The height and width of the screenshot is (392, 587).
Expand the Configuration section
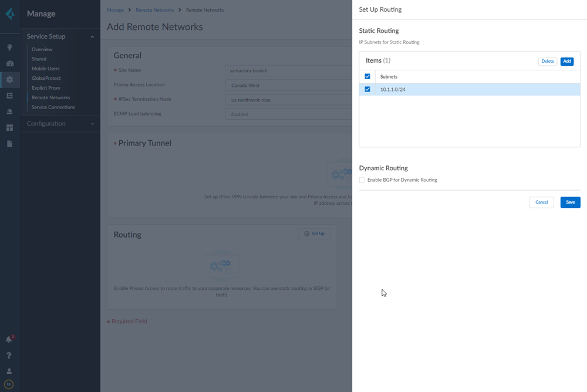coord(92,124)
